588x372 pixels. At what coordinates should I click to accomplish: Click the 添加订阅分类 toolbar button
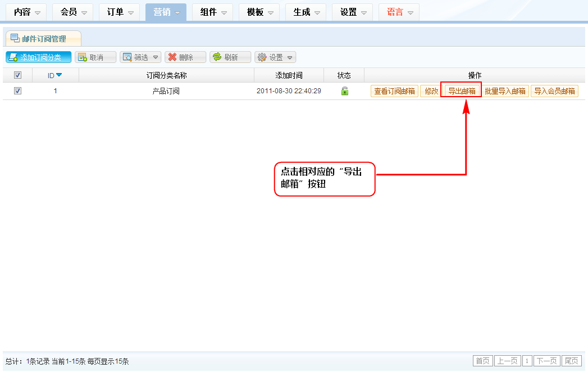(39, 57)
